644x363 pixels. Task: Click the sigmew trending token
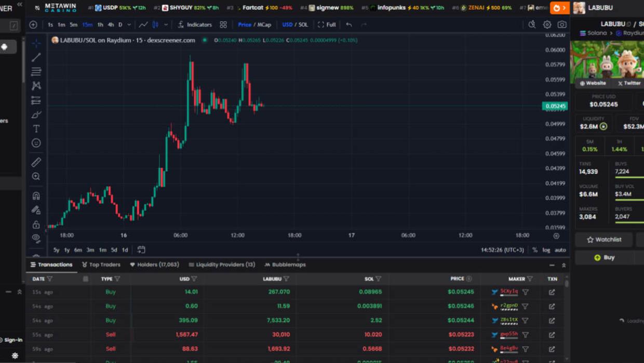coord(327,8)
